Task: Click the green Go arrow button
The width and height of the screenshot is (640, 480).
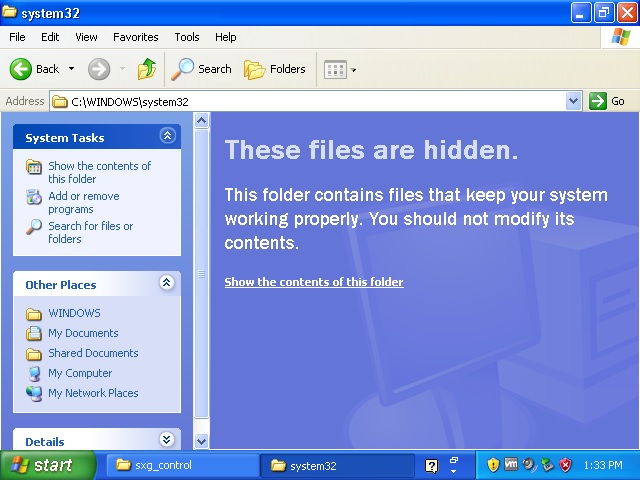Action: pyautogui.click(x=598, y=101)
